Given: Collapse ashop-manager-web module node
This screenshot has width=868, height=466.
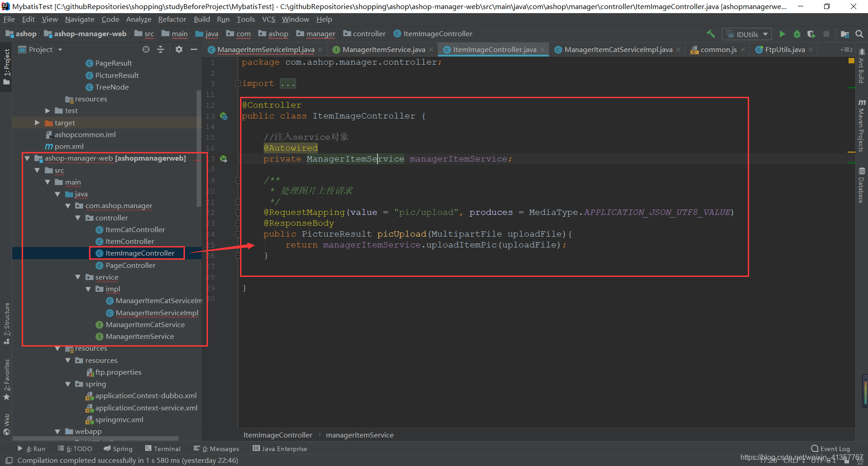Looking at the screenshot, I should coord(27,158).
